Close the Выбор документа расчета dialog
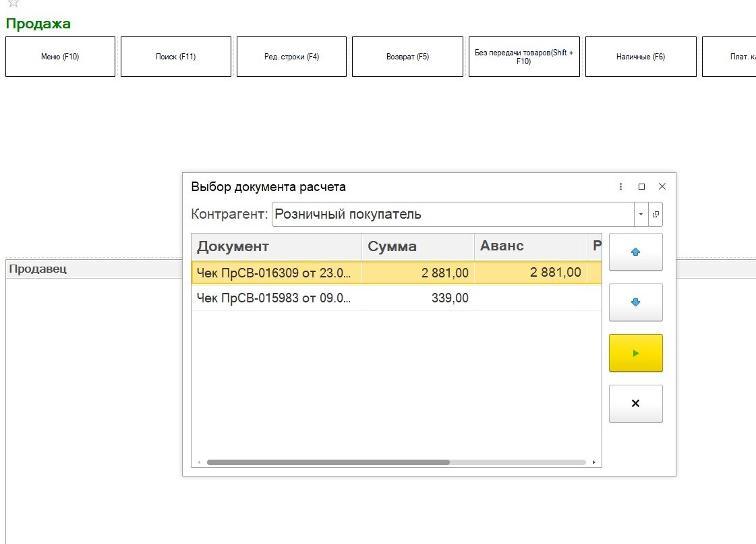 tap(662, 186)
